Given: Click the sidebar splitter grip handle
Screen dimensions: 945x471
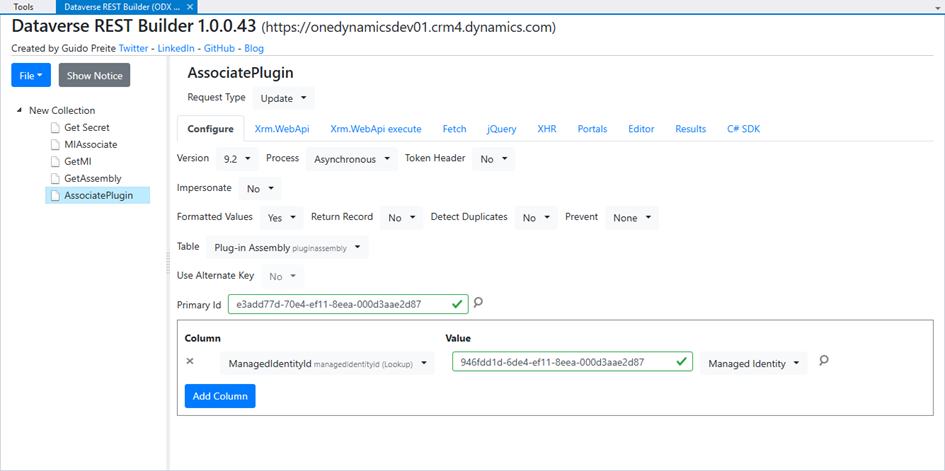Looking at the screenshot, I should 168,264.
